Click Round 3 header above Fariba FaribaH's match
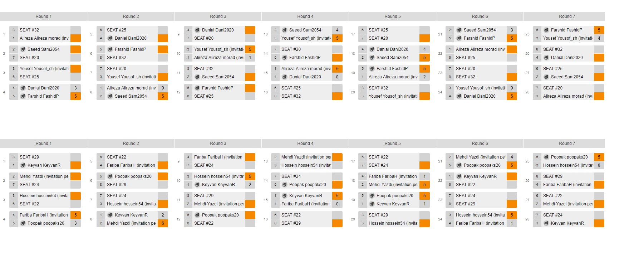The width and height of the screenshot is (644, 253). coord(218,143)
